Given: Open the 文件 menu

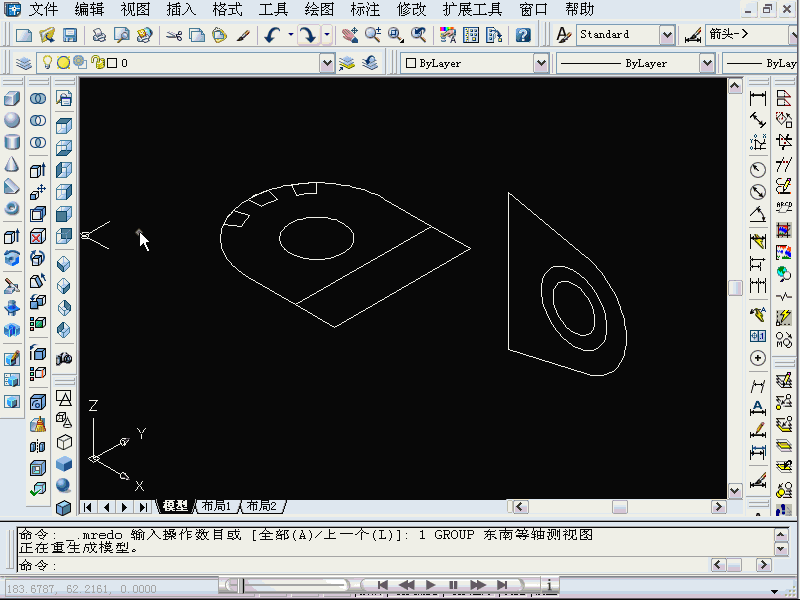Looking at the screenshot, I should (x=43, y=9).
